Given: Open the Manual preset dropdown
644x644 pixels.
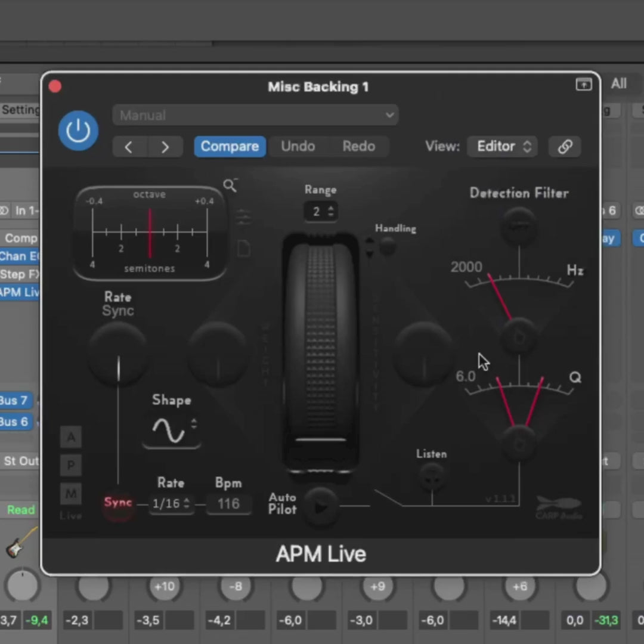Looking at the screenshot, I should tap(255, 115).
